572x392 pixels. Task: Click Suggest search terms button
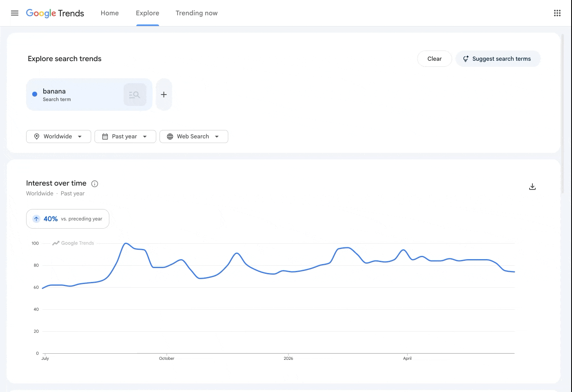[x=498, y=59]
